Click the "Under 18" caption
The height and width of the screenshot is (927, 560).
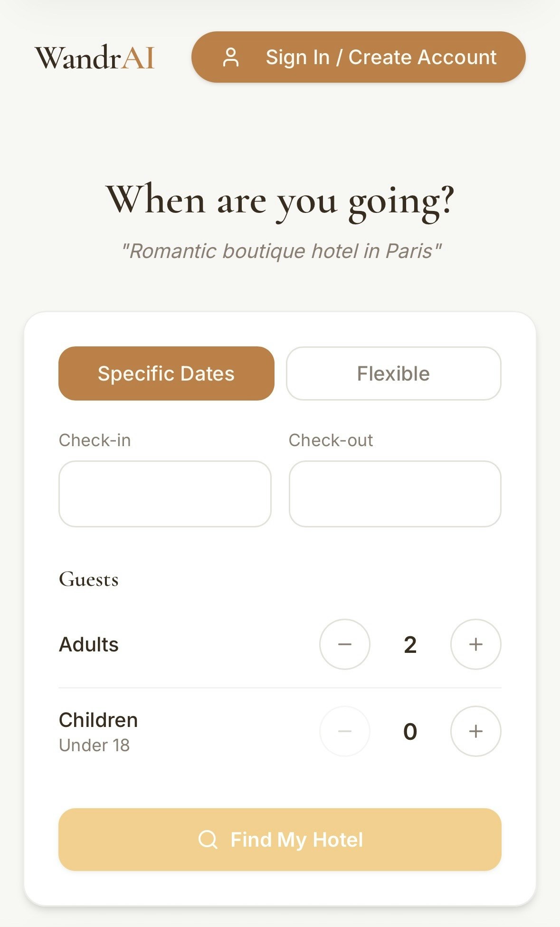[94, 745]
